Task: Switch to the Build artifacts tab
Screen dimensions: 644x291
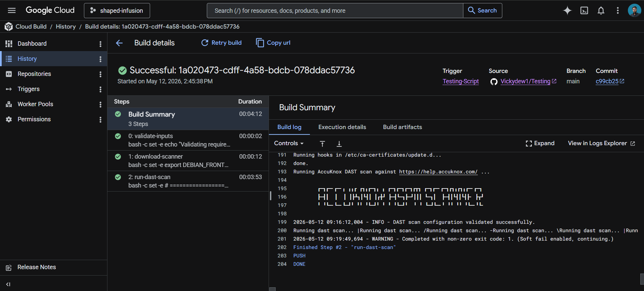Action: coord(403,127)
